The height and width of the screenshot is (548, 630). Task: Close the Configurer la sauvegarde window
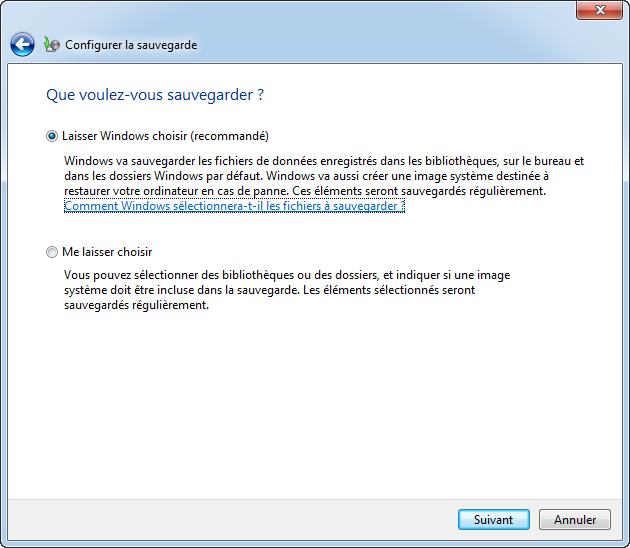pos(599,10)
